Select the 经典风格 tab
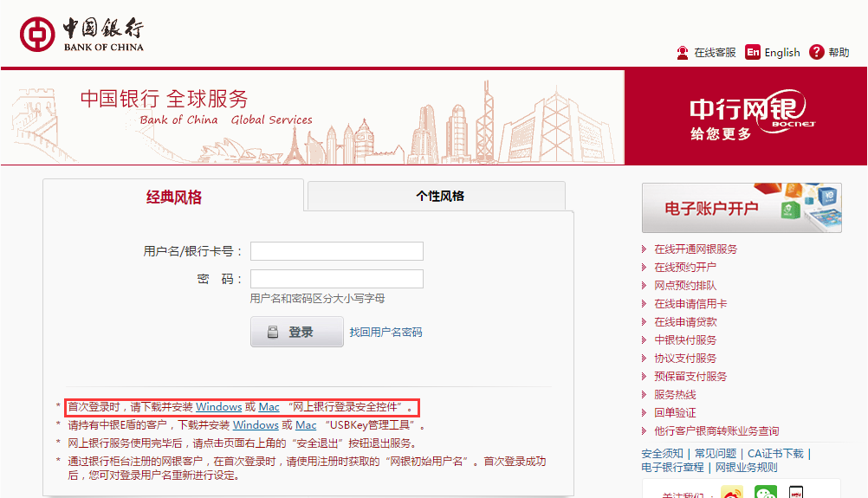The image size is (868, 498). click(173, 197)
